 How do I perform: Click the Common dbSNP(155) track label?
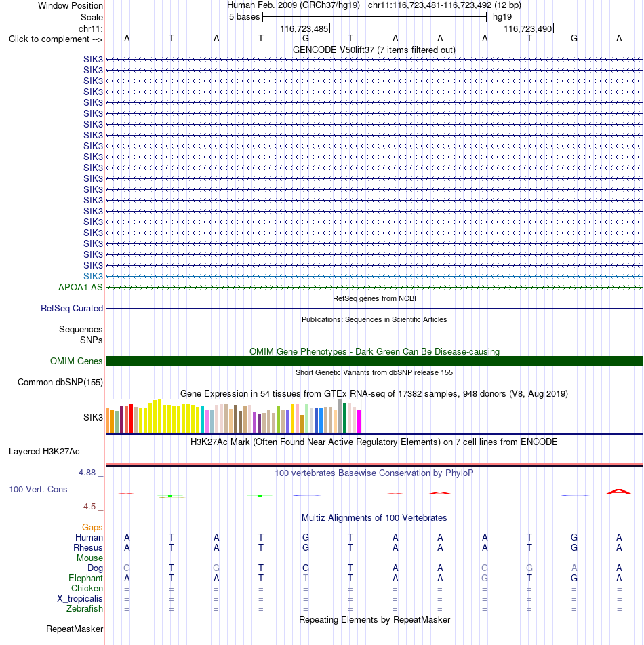[60, 382]
